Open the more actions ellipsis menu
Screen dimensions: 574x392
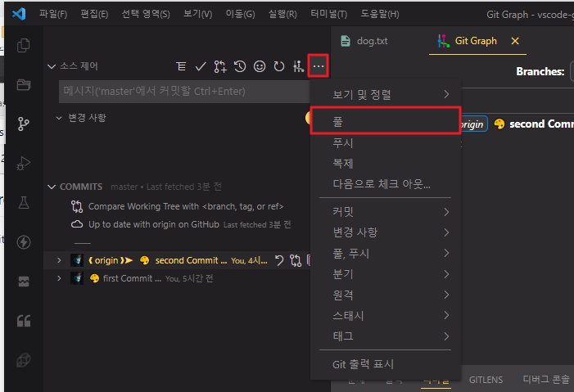coord(319,66)
